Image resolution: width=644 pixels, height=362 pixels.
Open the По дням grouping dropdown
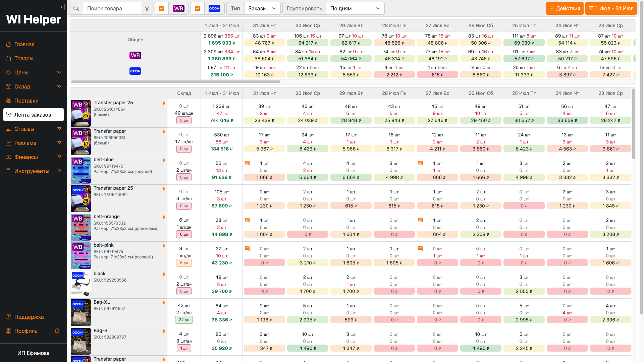(x=355, y=8)
